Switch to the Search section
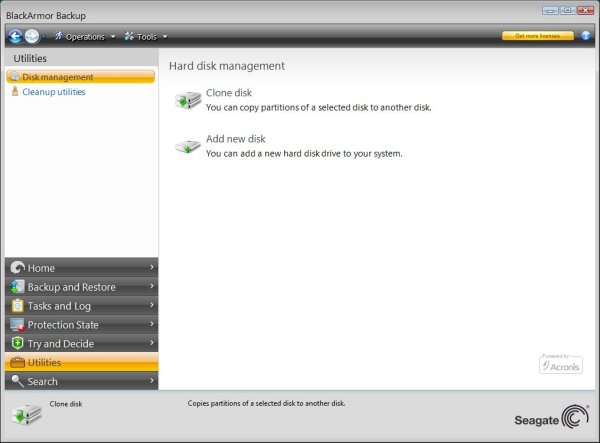This screenshot has width=600, height=443. pos(82,381)
